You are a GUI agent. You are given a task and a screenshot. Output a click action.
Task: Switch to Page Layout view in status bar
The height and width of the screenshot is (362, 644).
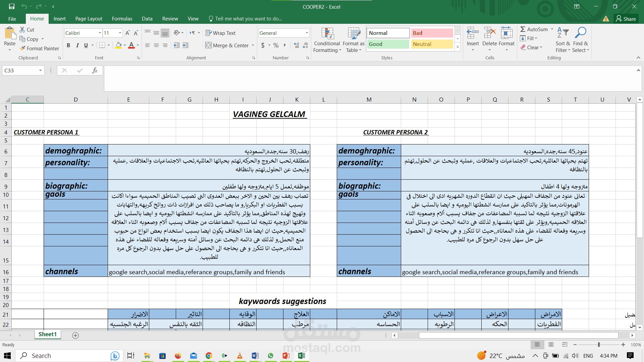click(x=551, y=345)
